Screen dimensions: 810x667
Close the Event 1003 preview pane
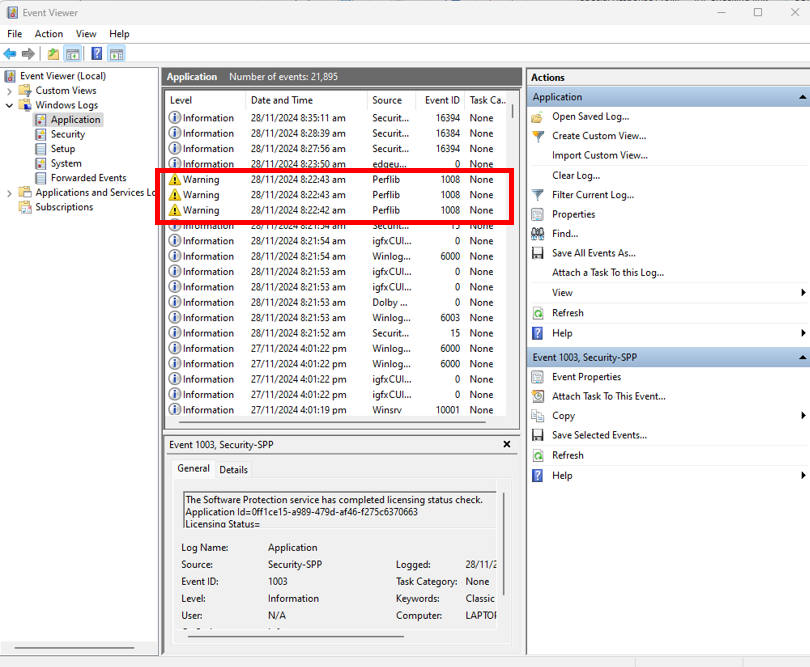[507, 444]
